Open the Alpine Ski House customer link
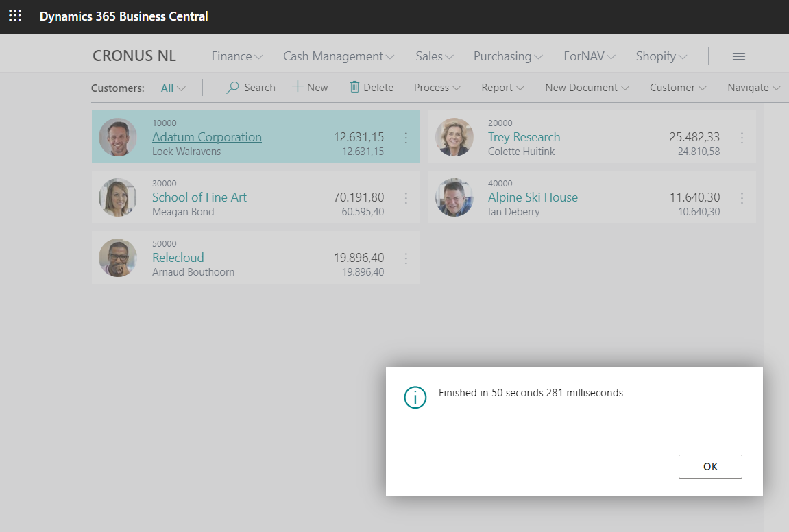Viewport: 789px width, 532px height. tap(533, 197)
